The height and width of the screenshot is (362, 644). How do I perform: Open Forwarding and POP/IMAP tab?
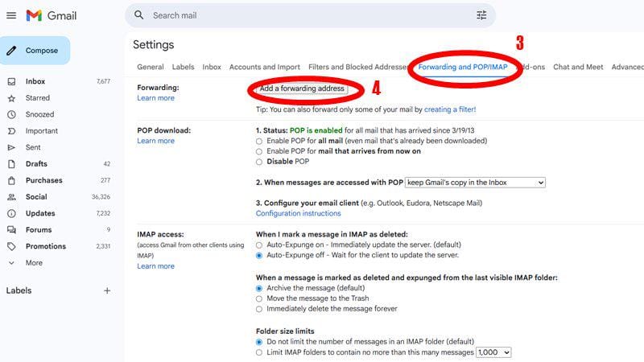pyautogui.click(x=463, y=67)
